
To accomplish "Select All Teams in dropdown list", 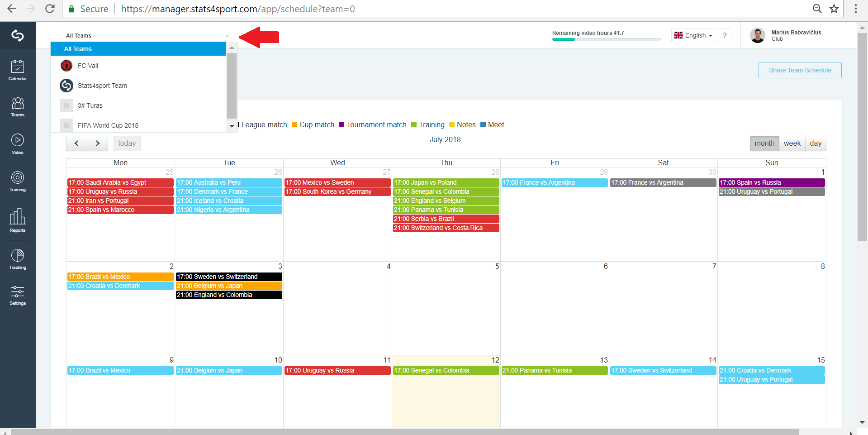I will tap(138, 49).
